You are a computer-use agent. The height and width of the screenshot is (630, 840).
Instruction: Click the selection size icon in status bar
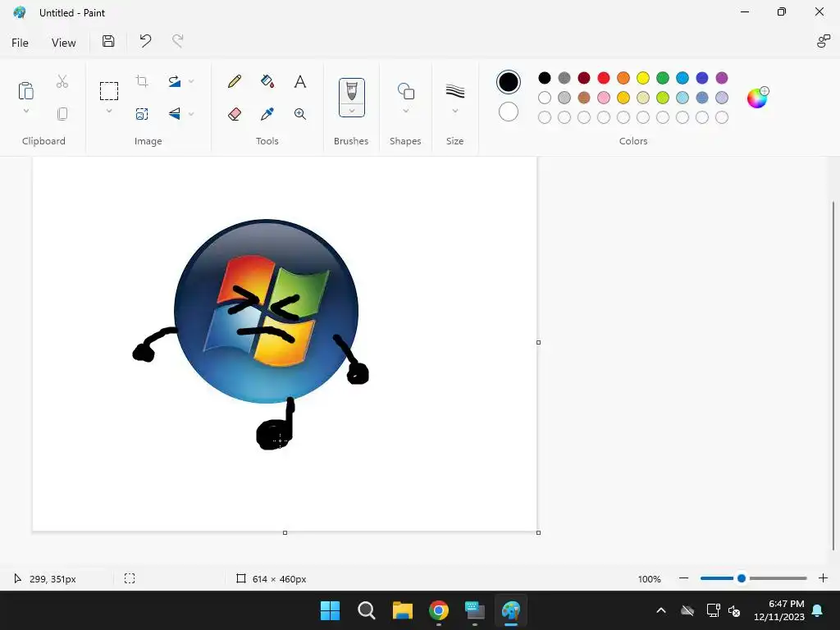130,578
